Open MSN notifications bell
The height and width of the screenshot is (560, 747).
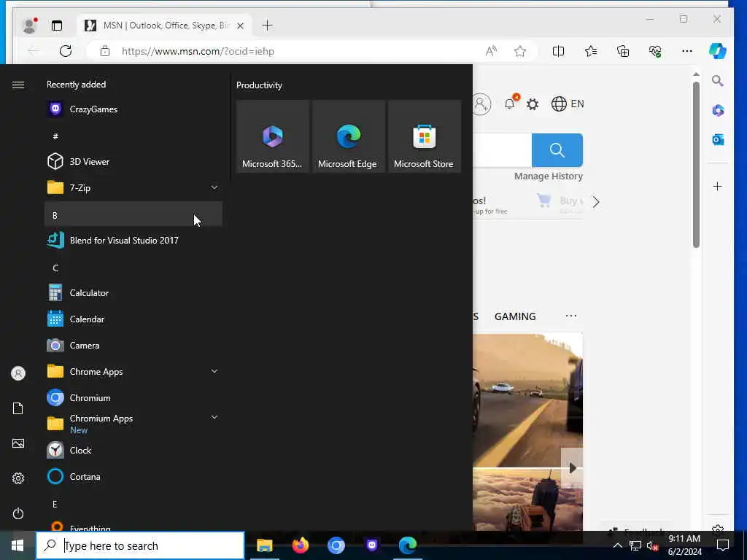[510, 103]
